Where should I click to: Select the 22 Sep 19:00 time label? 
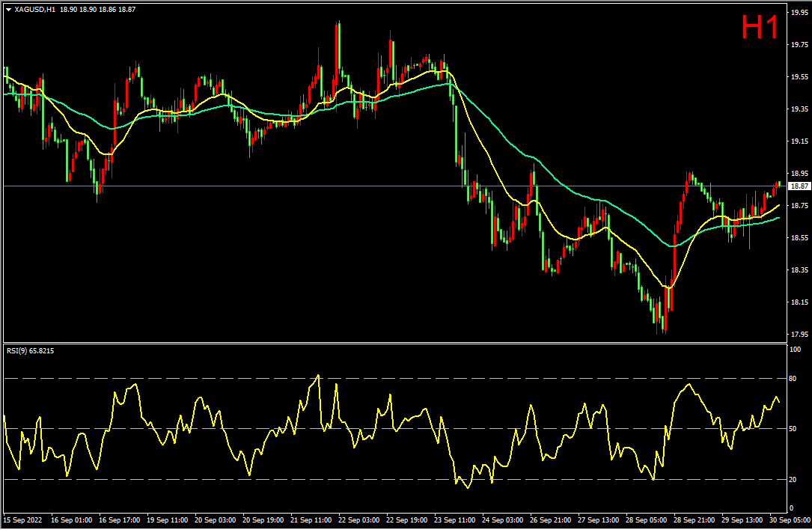point(406,520)
